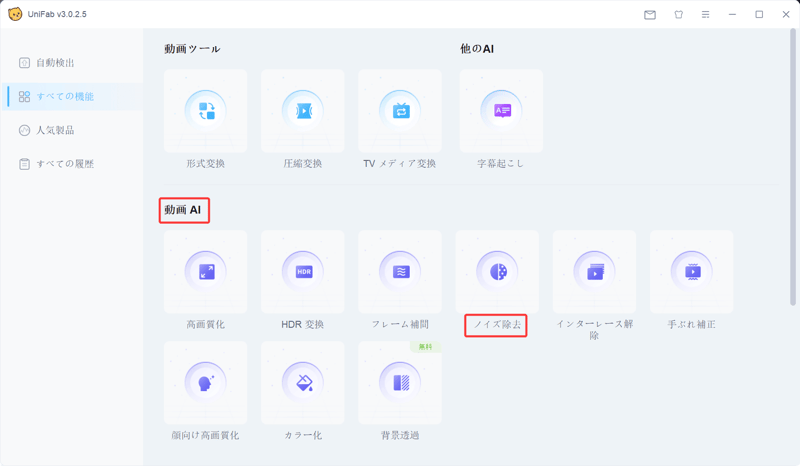Viewport: 800px width, 466px height.
Task: Click the カラー化 label
Action: tap(303, 435)
